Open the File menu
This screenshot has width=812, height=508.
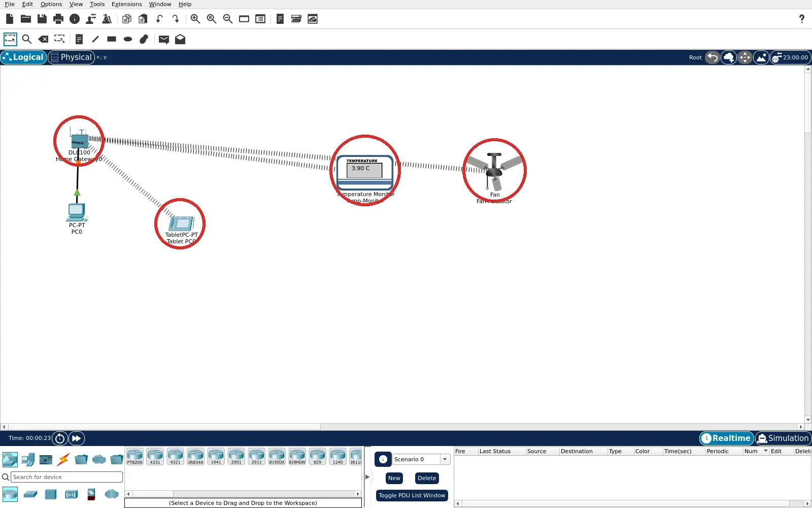[10, 4]
